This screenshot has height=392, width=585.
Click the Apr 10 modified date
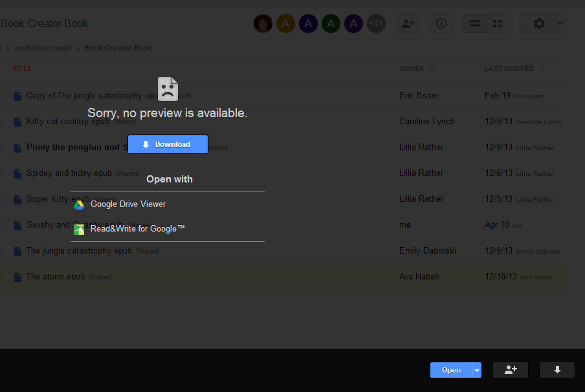coord(496,225)
